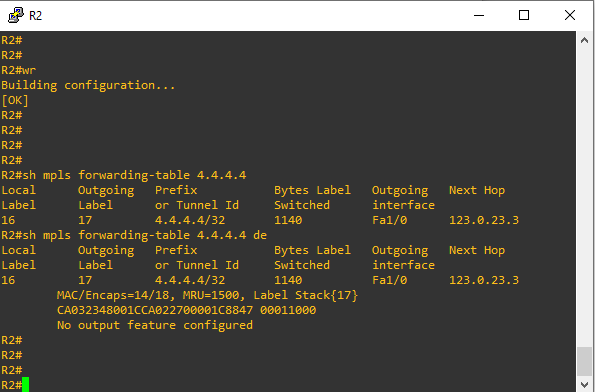Click the R2#wr command line

[19, 70]
